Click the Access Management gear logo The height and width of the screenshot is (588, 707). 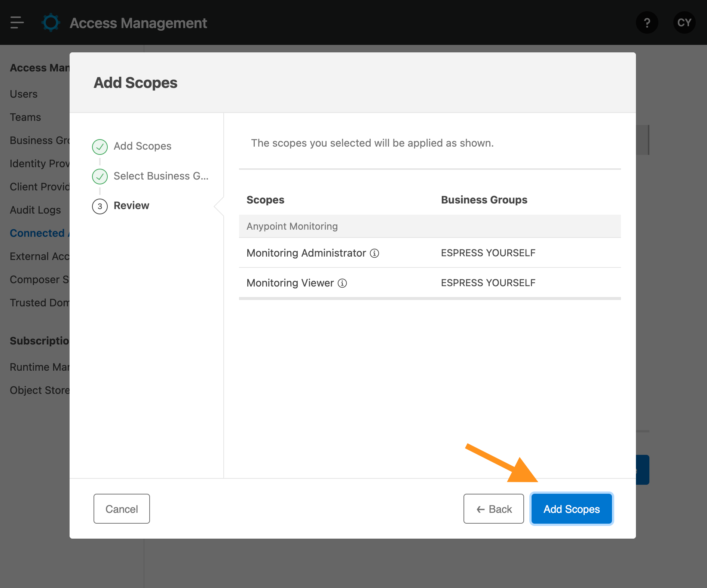pos(51,22)
